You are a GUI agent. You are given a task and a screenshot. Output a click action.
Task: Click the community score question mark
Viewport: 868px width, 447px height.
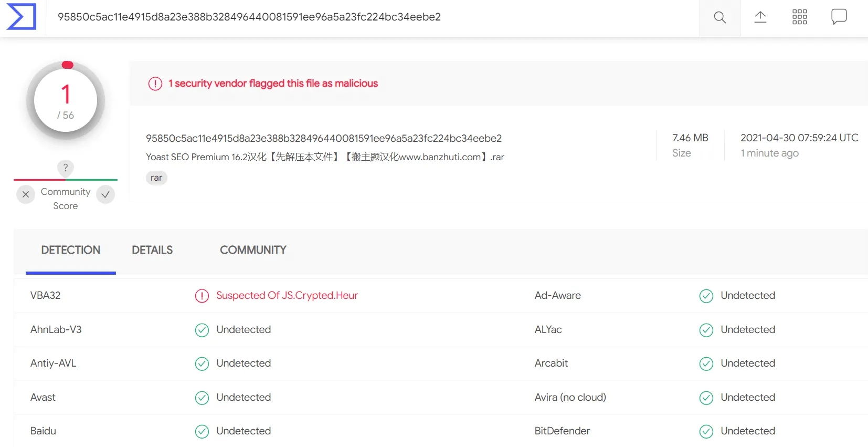[x=66, y=168]
